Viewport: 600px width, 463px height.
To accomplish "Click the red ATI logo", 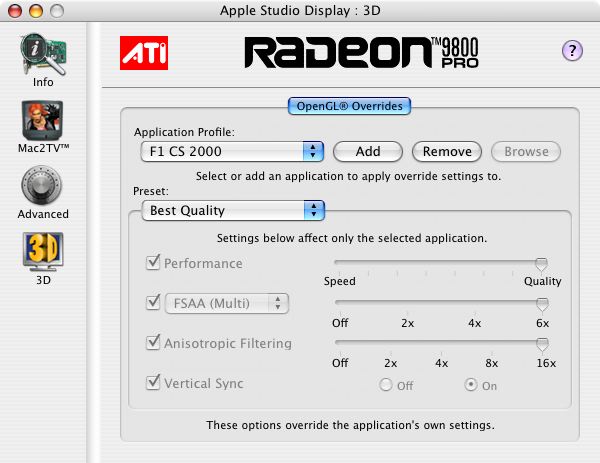I will pyautogui.click(x=144, y=53).
